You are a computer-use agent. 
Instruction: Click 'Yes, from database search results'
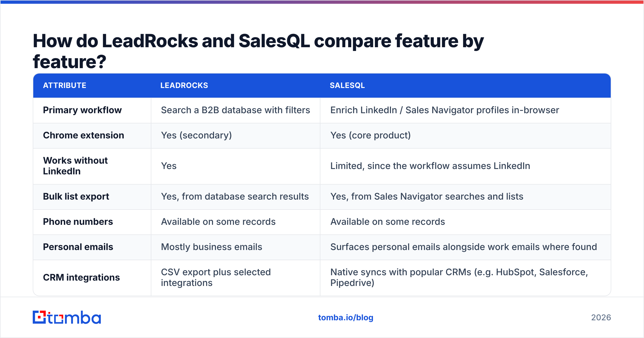pyautogui.click(x=235, y=197)
